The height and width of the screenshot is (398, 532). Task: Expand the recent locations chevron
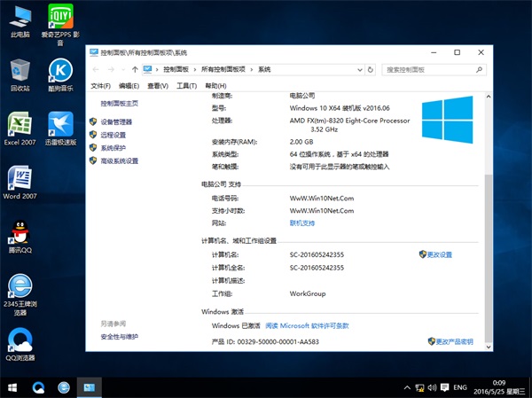coord(122,69)
